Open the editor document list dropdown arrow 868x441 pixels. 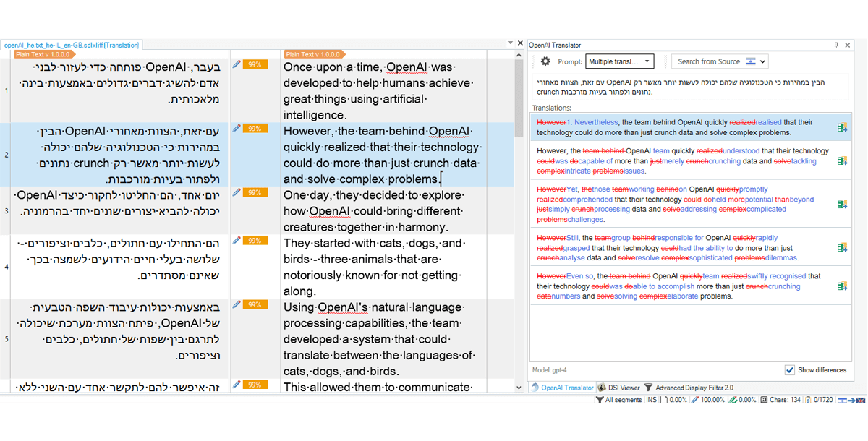511,44
